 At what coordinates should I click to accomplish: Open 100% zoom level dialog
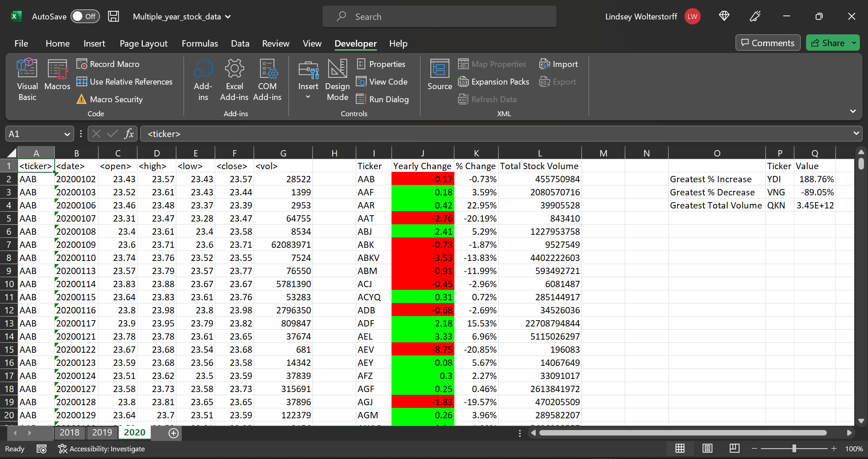pyautogui.click(x=854, y=449)
